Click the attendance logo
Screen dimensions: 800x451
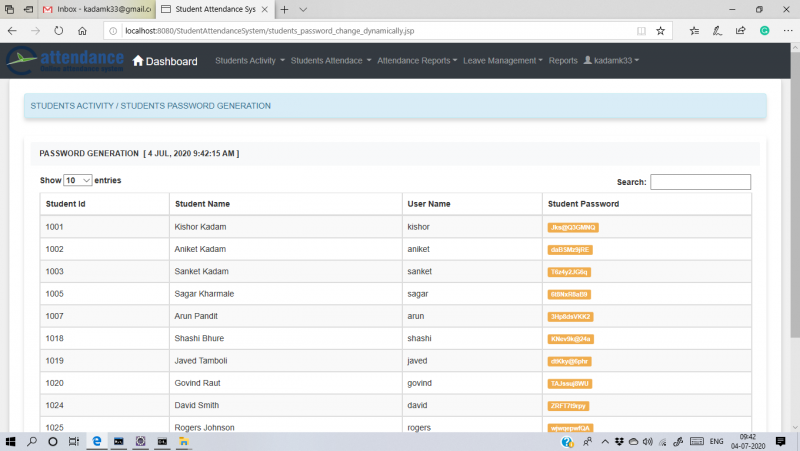pos(65,61)
